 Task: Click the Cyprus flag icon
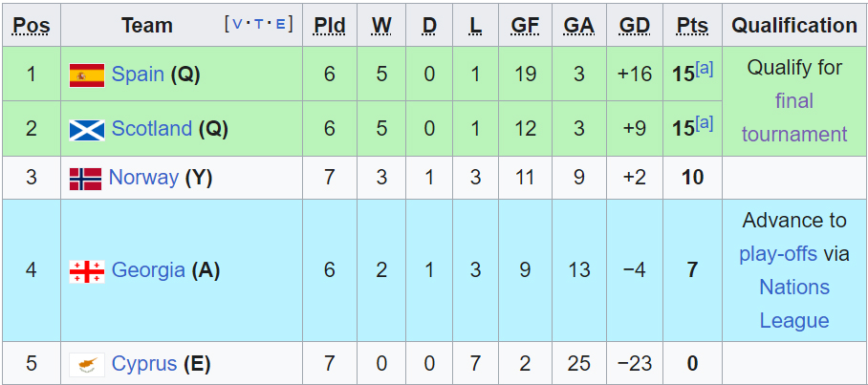pos(87,365)
